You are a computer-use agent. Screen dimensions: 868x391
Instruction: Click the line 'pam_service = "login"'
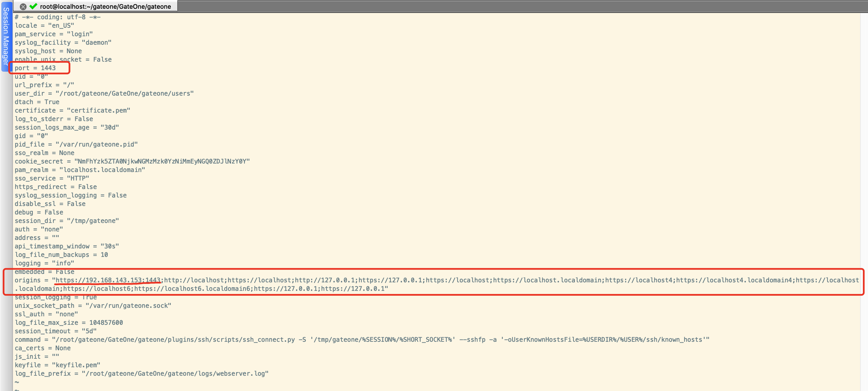tap(53, 34)
